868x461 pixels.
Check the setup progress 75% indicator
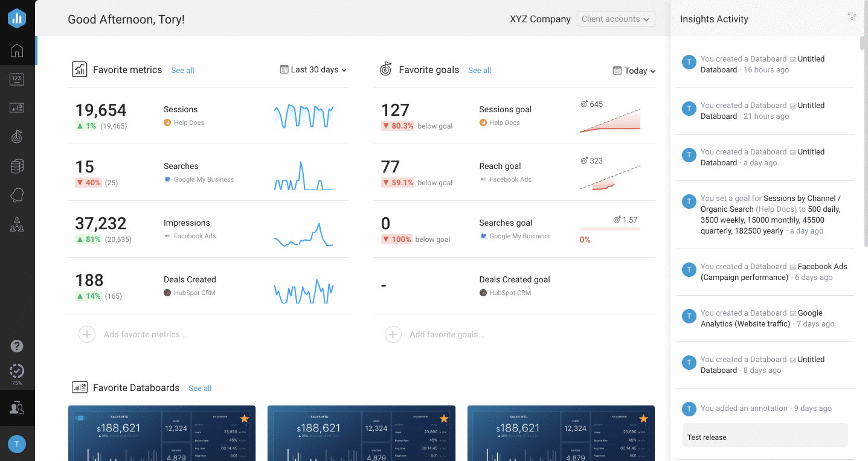point(17,371)
